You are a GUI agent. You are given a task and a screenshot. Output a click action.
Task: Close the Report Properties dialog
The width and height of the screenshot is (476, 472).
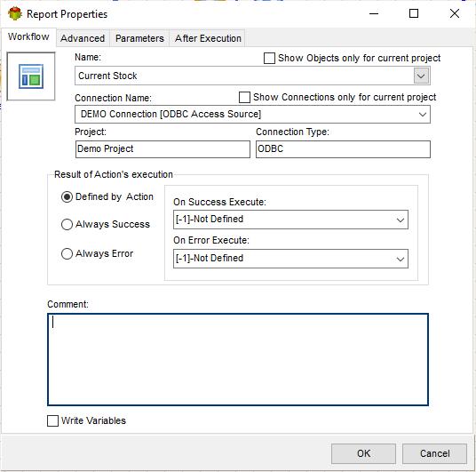(x=455, y=13)
